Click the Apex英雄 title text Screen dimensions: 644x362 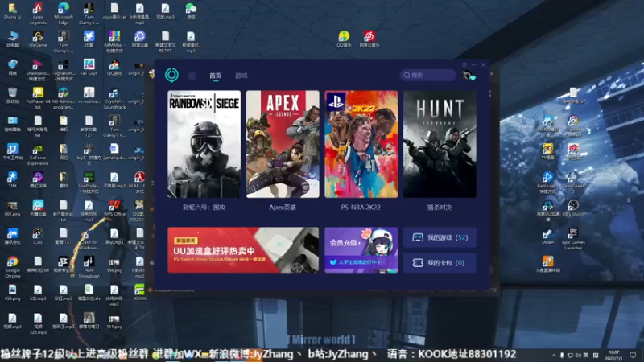click(x=283, y=208)
